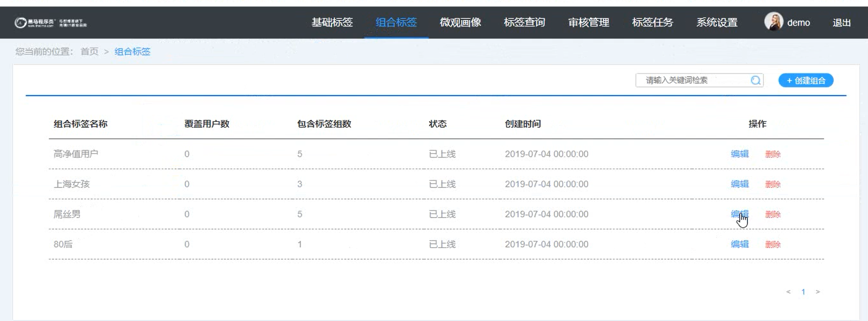Click 首页 in the breadcrumb

click(x=89, y=52)
